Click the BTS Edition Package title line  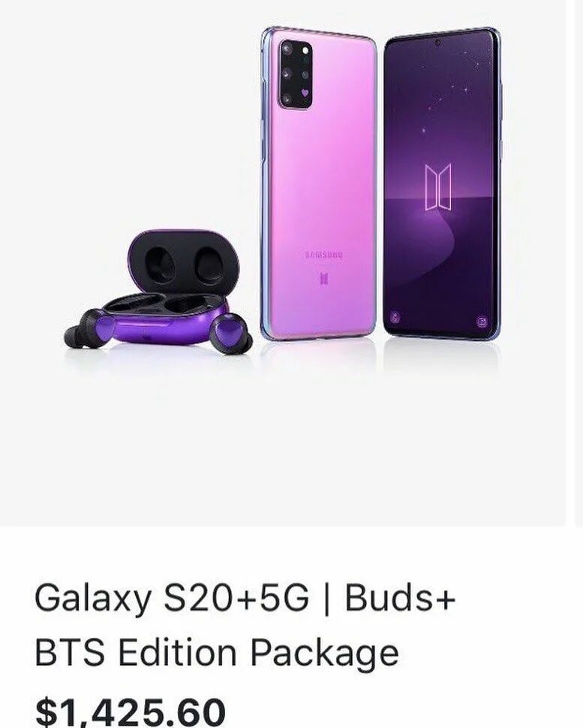pyautogui.click(x=217, y=652)
